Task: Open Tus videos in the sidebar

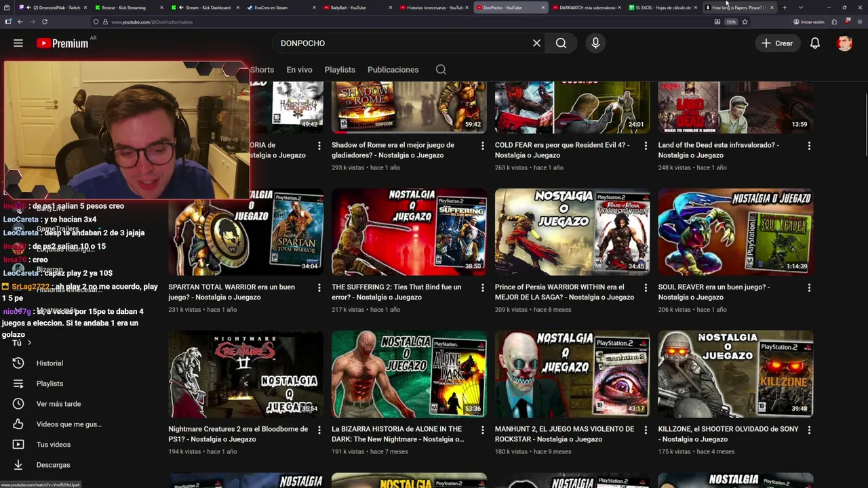Action: [53, 445]
